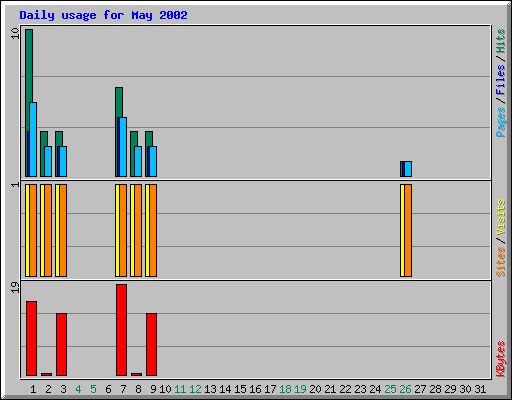This screenshot has width=512, height=400.
Task: Click day label '21' on the x-axis
Action: pyautogui.click(x=330, y=389)
